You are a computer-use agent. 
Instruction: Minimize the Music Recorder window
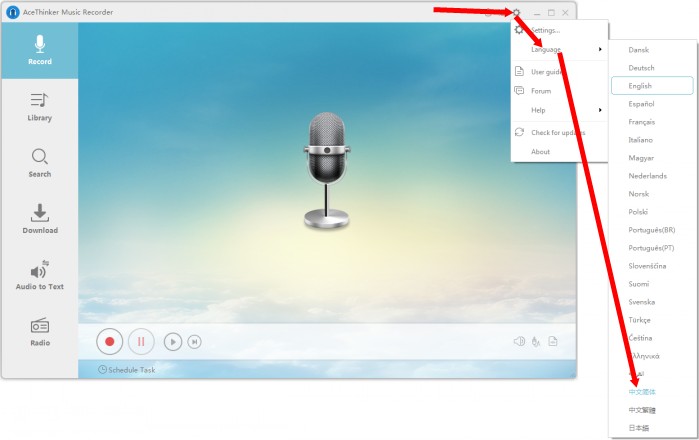tap(537, 13)
